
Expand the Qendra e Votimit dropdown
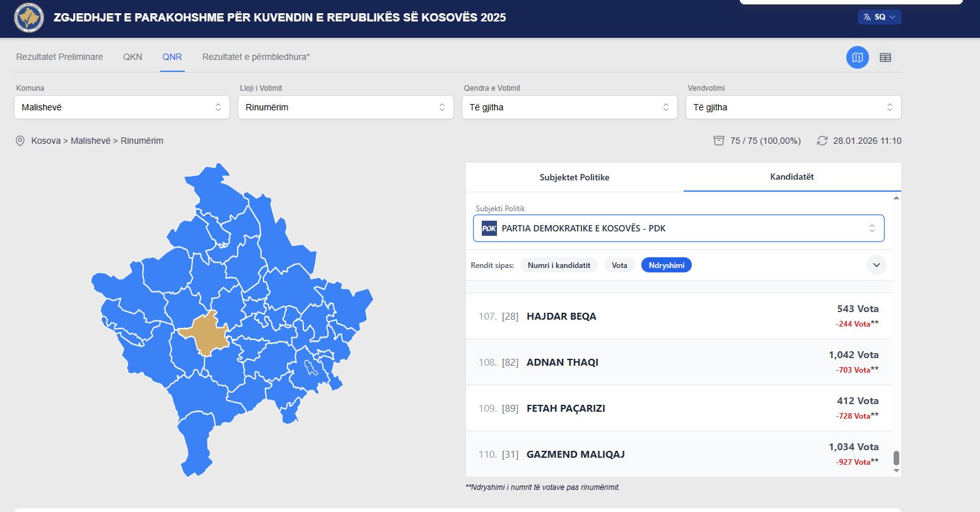[x=569, y=107]
